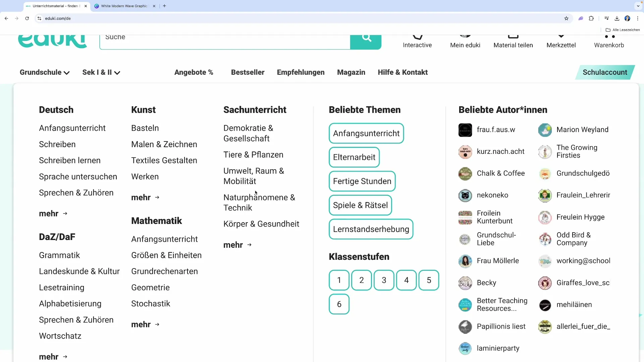Click frau.f.aus.w author avatar
Screen dimensions: 644x362
pos(465,130)
